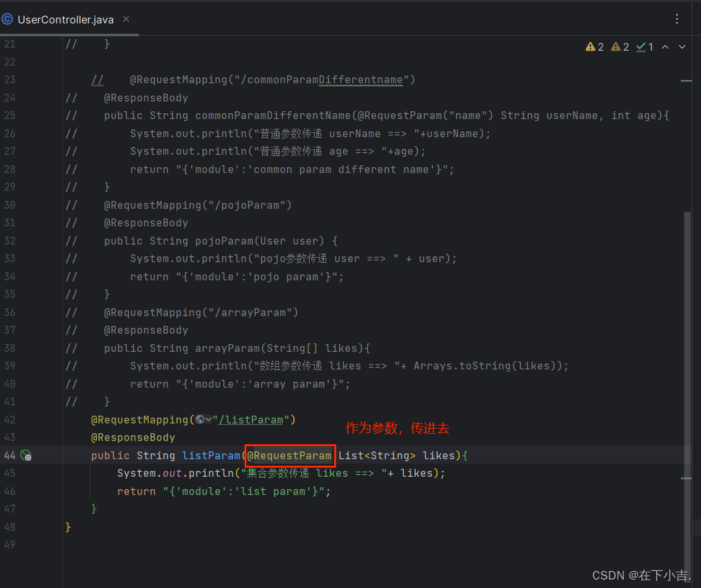Click the green checkmark typo indicator
The image size is (701, 588).
[x=644, y=47]
